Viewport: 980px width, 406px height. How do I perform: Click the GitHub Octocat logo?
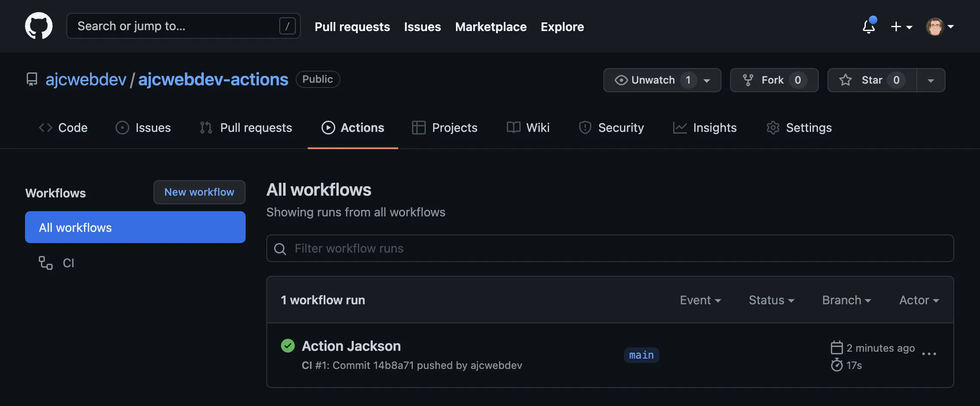pyautogui.click(x=39, y=26)
